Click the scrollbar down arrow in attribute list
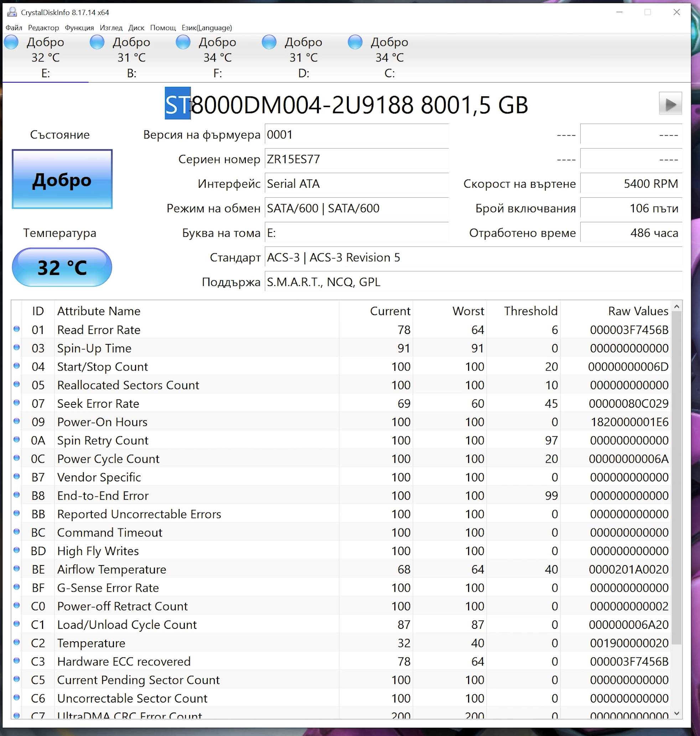The height and width of the screenshot is (736, 700). 676,713
